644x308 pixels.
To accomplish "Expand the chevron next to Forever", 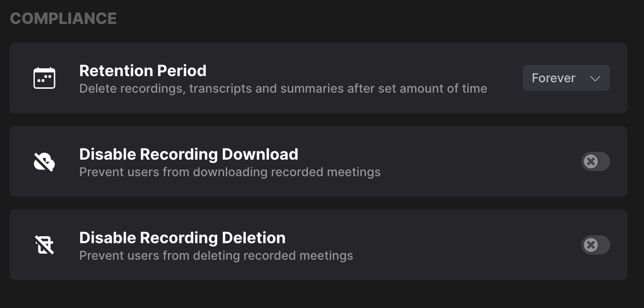I will pyautogui.click(x=595, y=79).
